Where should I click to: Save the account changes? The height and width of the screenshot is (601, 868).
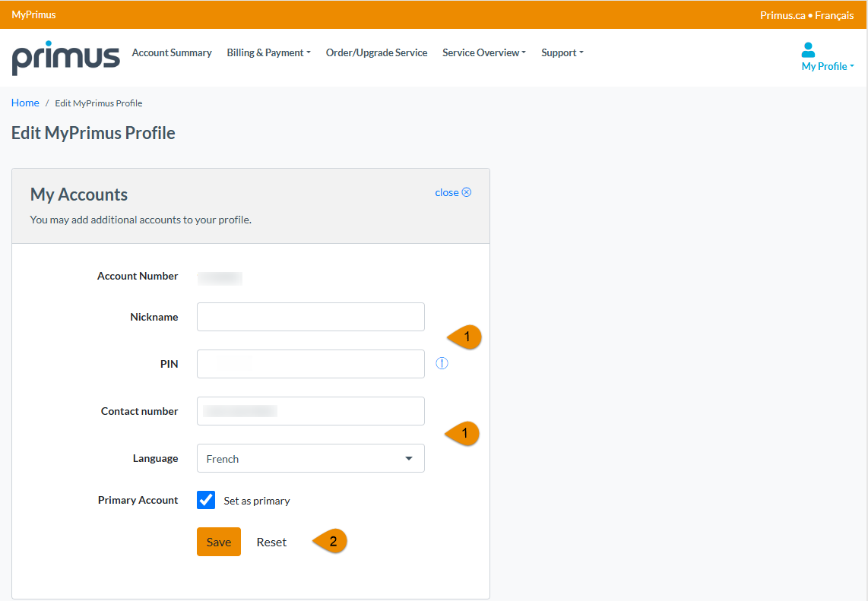tap(219, 542)
